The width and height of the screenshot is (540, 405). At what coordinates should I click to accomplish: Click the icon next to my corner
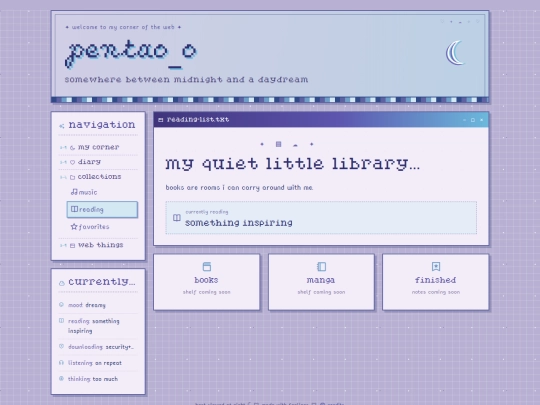pos(72,148)
